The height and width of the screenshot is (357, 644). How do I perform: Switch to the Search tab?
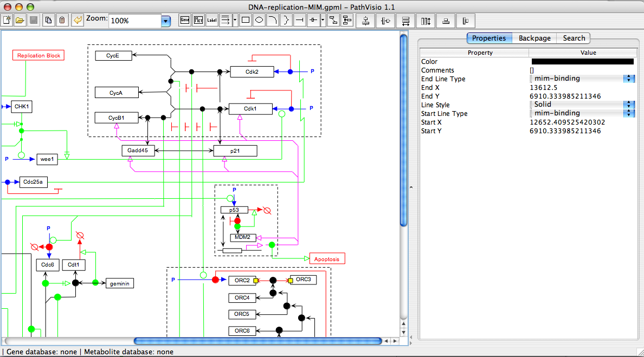(x=573, y=38)
